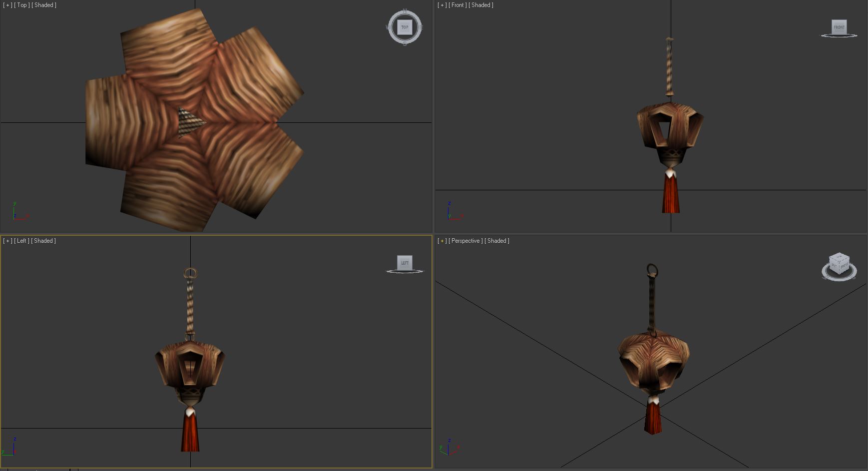
Task: Open the Front view label menu
Action: point(457,5)
